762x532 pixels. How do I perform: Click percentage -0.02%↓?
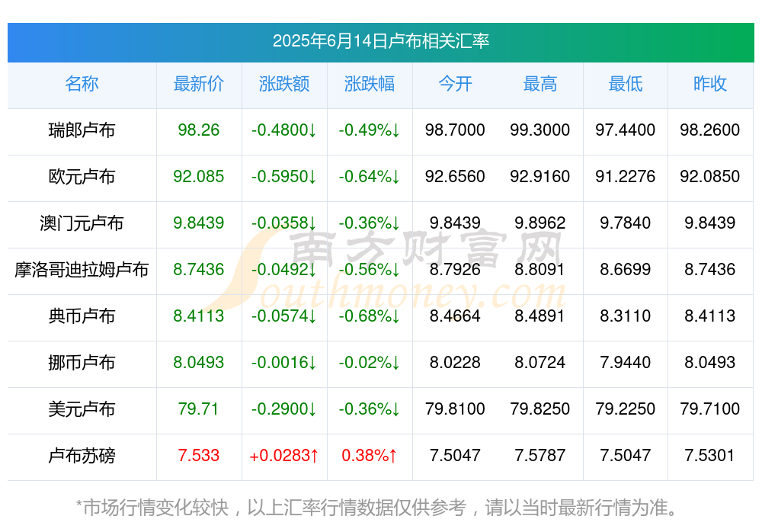(370, 362)
